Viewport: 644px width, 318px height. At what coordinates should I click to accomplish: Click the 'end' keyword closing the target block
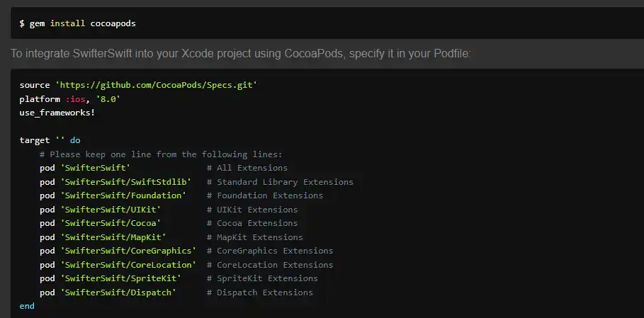[27, 306]
